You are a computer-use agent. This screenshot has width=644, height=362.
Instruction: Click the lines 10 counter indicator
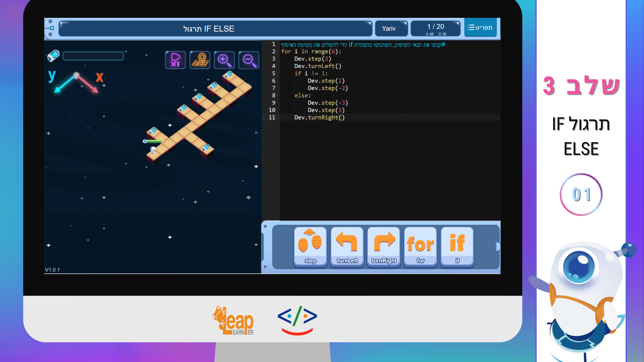coord(442,34)
